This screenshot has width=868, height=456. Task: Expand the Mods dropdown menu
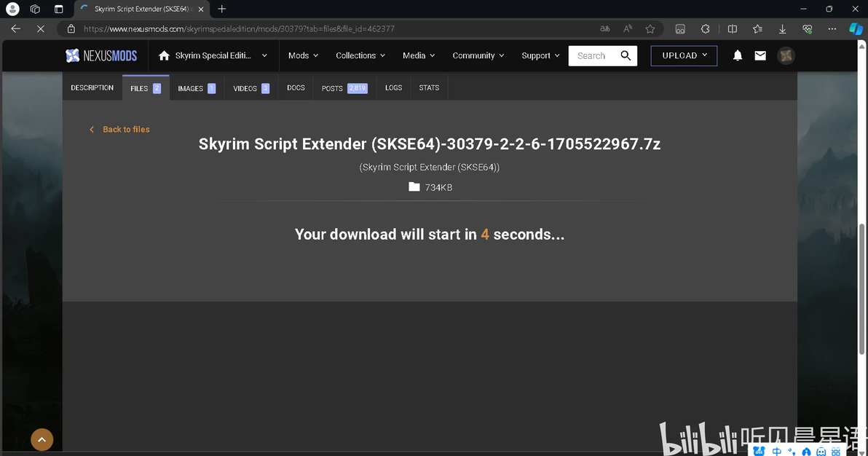point(303,55)
